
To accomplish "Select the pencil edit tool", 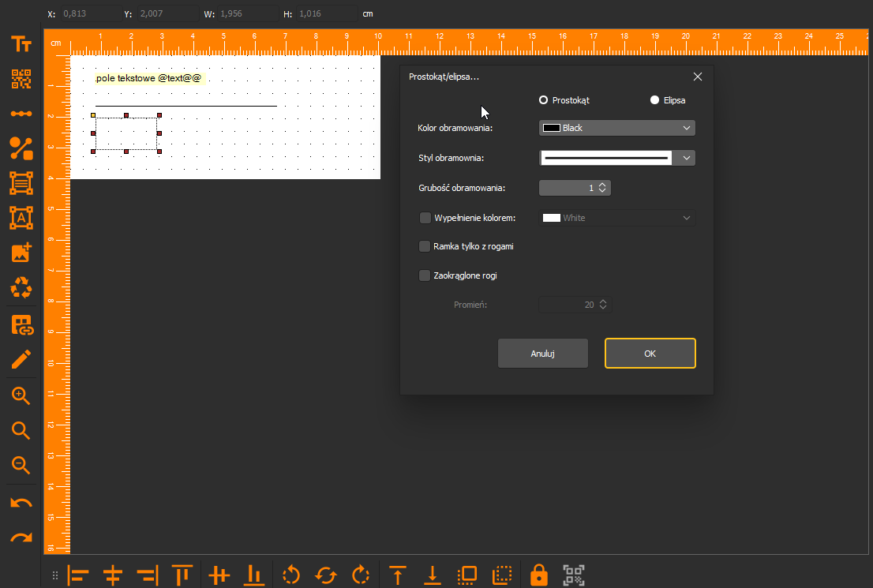I will click(21, 360).
